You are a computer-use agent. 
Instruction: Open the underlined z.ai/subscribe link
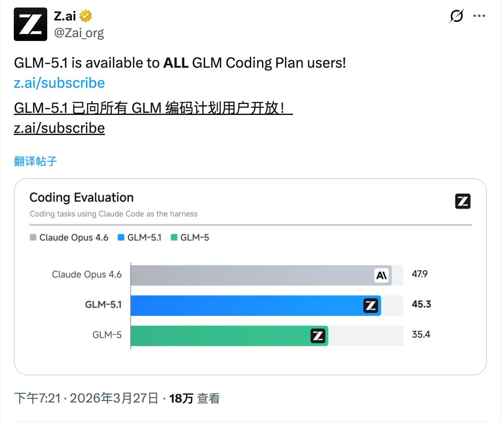(x=59, y=128)
